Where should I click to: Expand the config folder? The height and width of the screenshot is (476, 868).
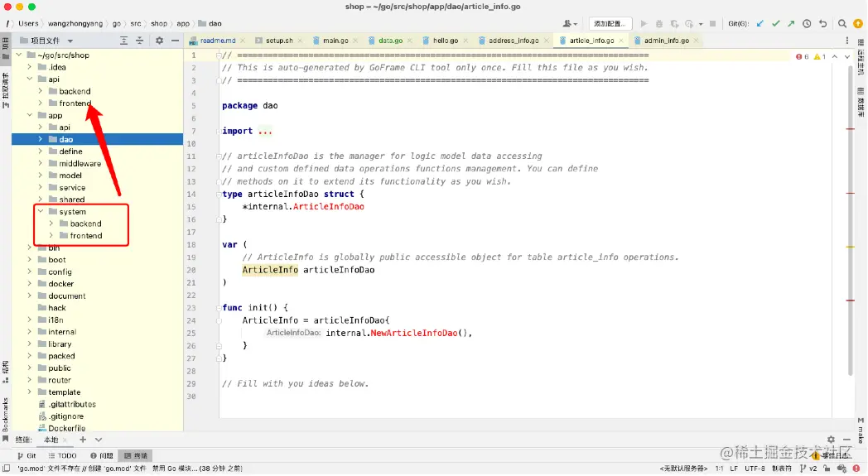(29, 272)
